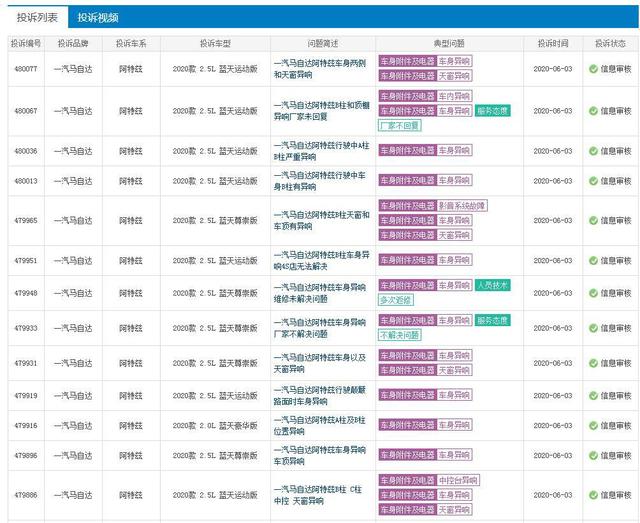Click green check icon for complaint 480077
640x523 pixels.
[x=593, y=69]
